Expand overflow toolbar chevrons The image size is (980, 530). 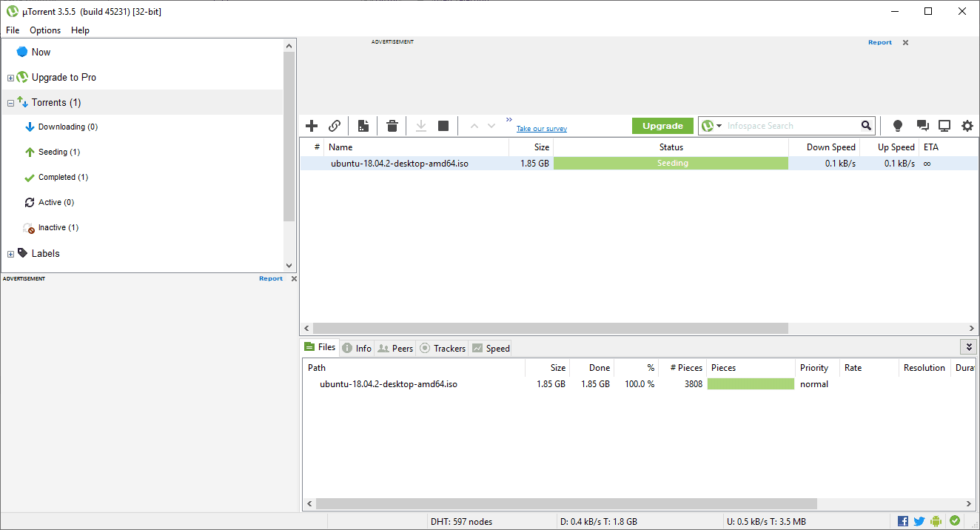click(509, 118)
